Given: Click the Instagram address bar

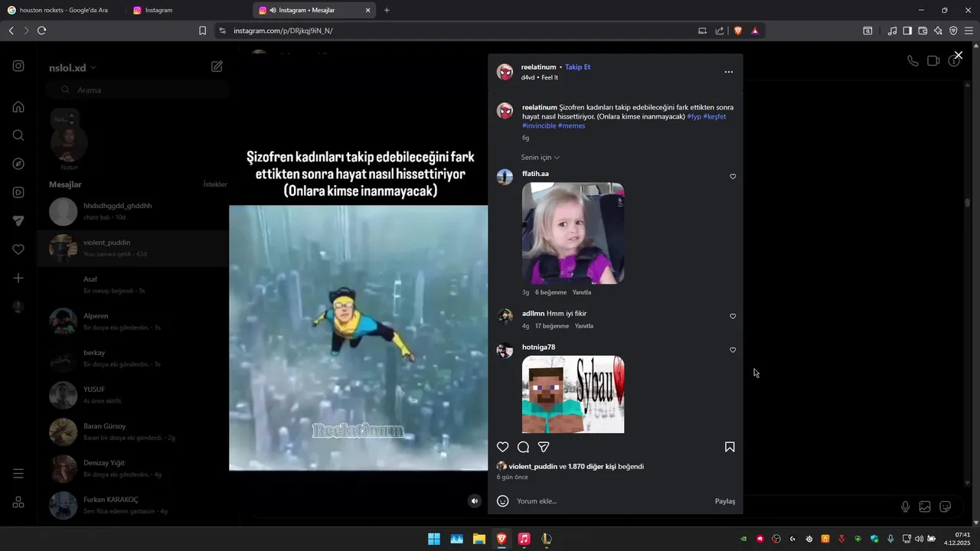Looking at the screenshot, I should click(x=459, y=31).
